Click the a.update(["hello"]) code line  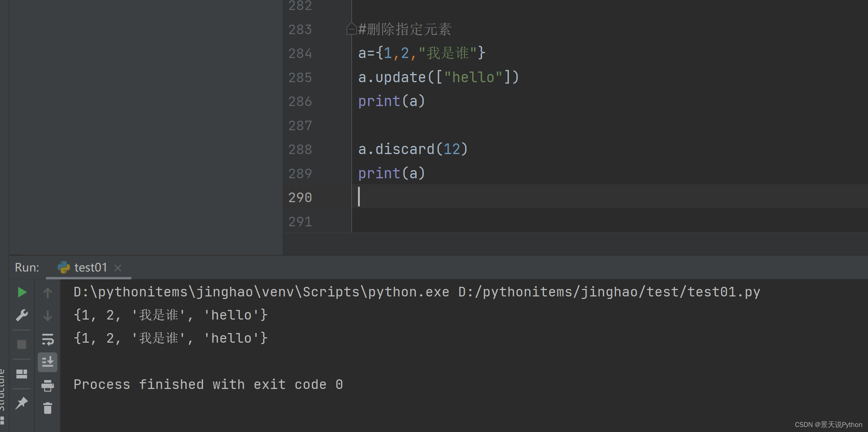(x=438, y=77)
